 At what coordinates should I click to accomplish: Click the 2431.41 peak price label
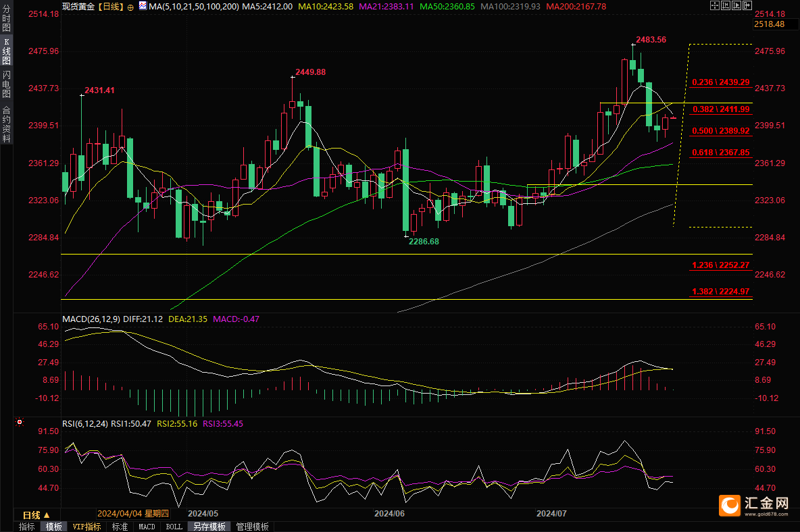[99, 90]
